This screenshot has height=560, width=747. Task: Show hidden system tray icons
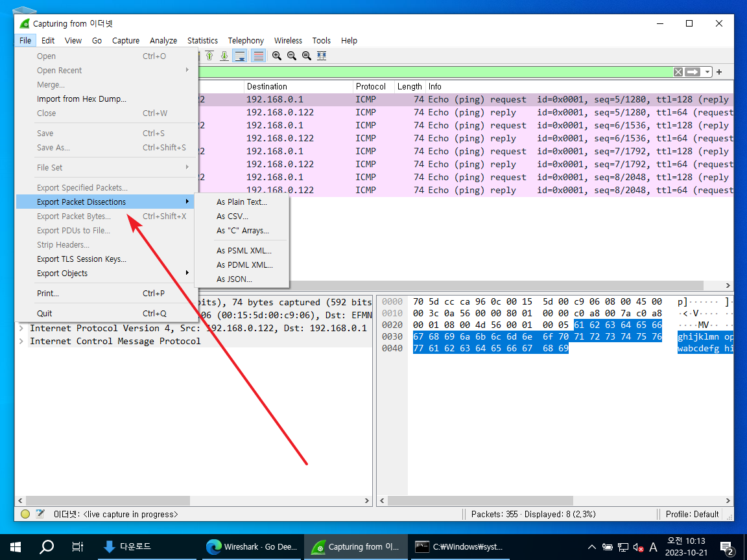pos(591,547)
